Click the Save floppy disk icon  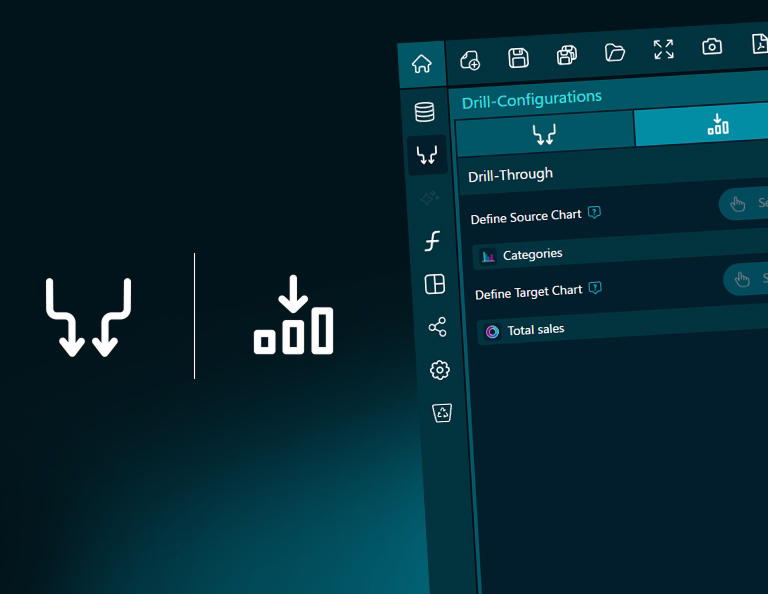(x=518, y=57)
